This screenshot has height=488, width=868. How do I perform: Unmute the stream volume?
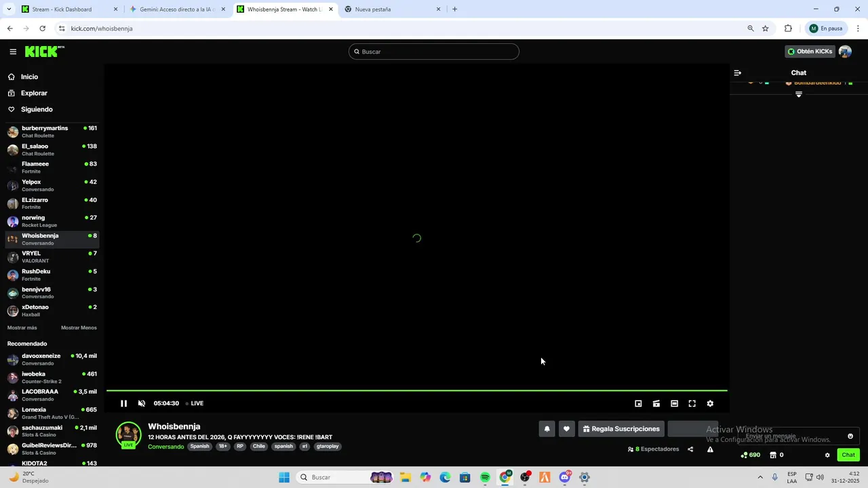point(142,403)
